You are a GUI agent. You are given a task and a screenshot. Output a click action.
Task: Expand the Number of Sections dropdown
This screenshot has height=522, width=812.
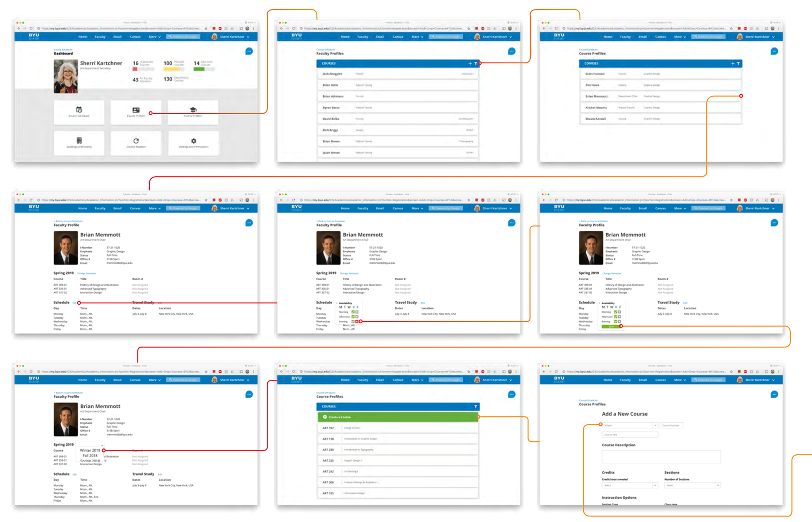[692, 485]
